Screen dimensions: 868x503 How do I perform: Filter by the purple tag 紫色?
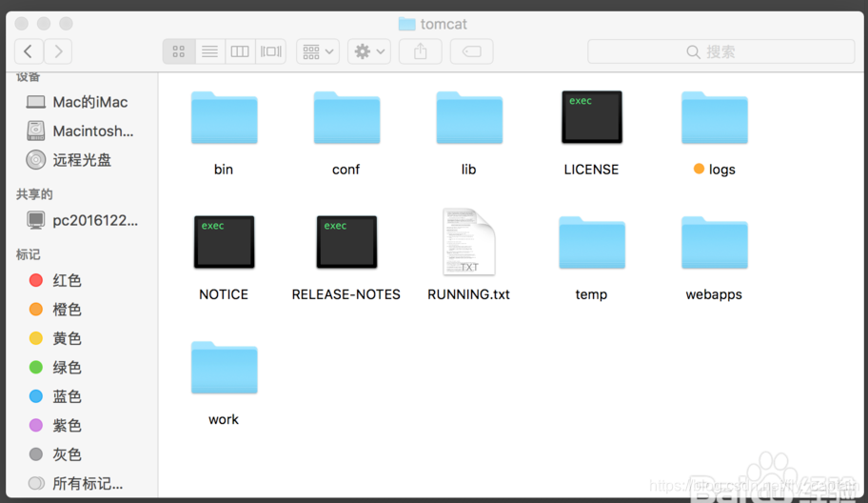(x=55, y=426)
